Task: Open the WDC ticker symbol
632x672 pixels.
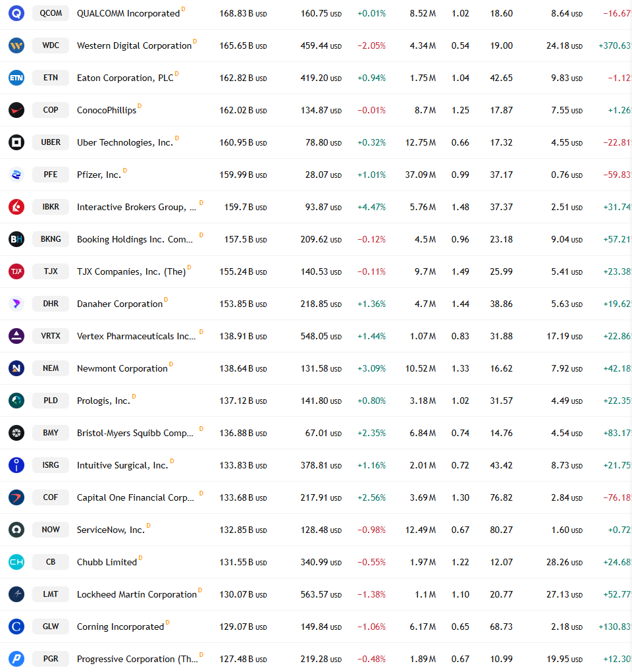Action: pos(51,45)
